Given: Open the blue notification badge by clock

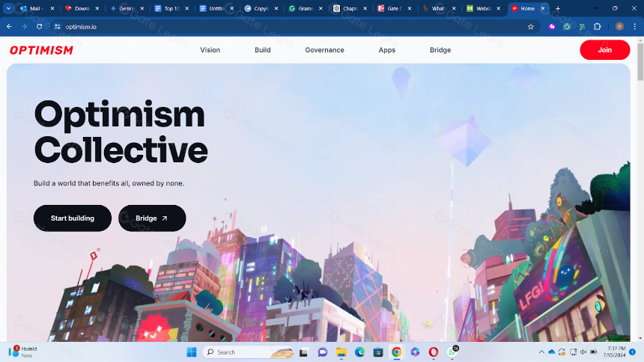Looking at the screenshot, I should point(633,352).
